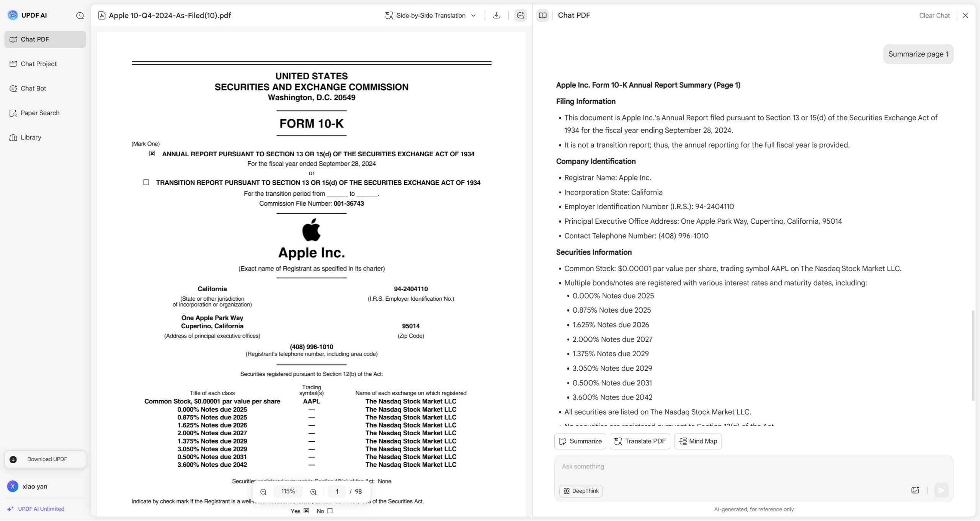Click the checked Annual Report checkbox

pyautogui.click(x=152, y=154)
